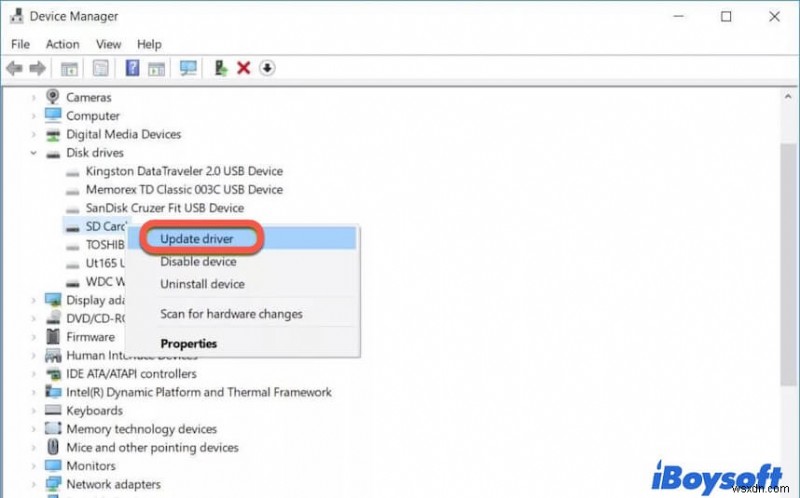Click the Intel(R) Dynamic Platform icon

coord(53,392)
